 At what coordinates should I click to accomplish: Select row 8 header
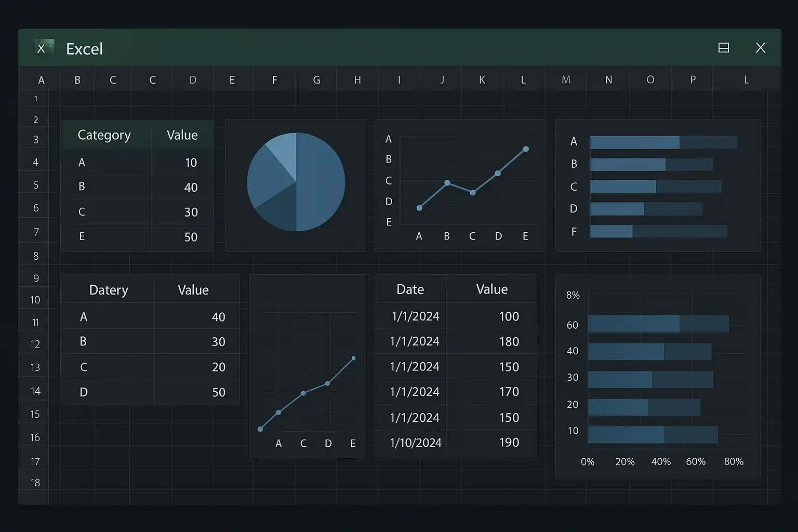click(x=36, y=256)
